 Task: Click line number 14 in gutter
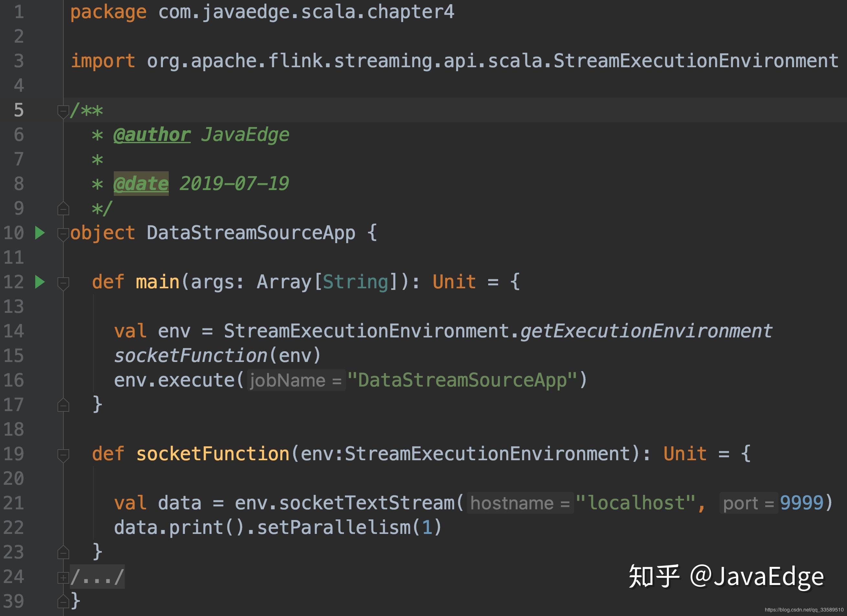pos(14,331)
